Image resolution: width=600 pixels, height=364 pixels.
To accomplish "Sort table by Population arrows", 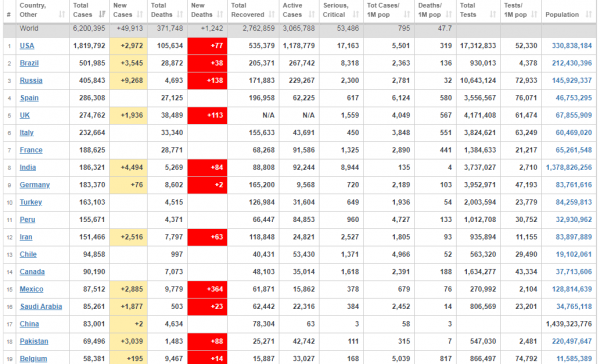I will pos(589,15).
